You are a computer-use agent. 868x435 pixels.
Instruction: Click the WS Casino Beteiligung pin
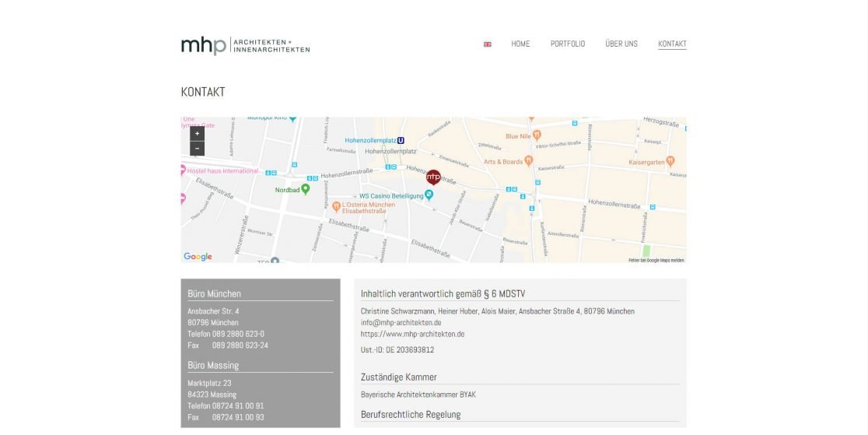click(x=429, y=195)
